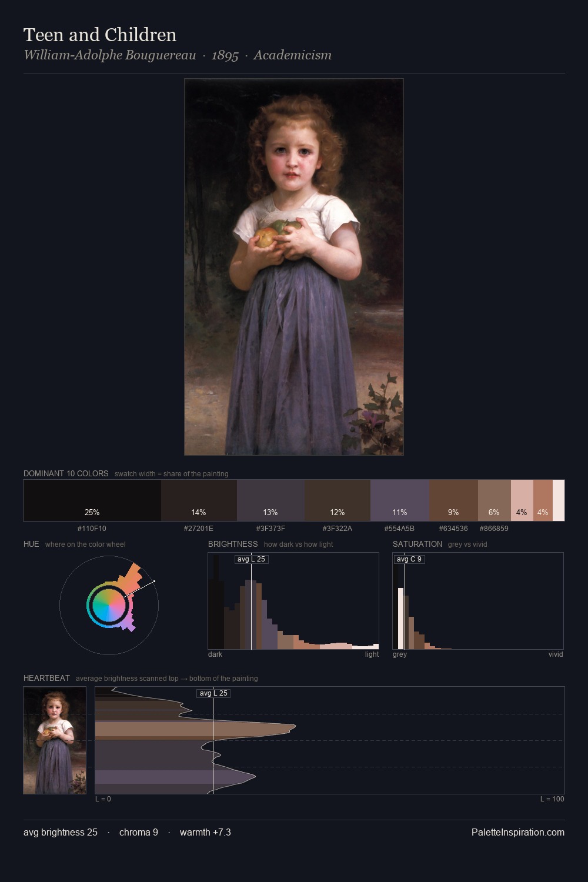This screenshot has width=588, height=882.
Task: Click the #634536 swatch at 9%
Action: pos(453,500)
